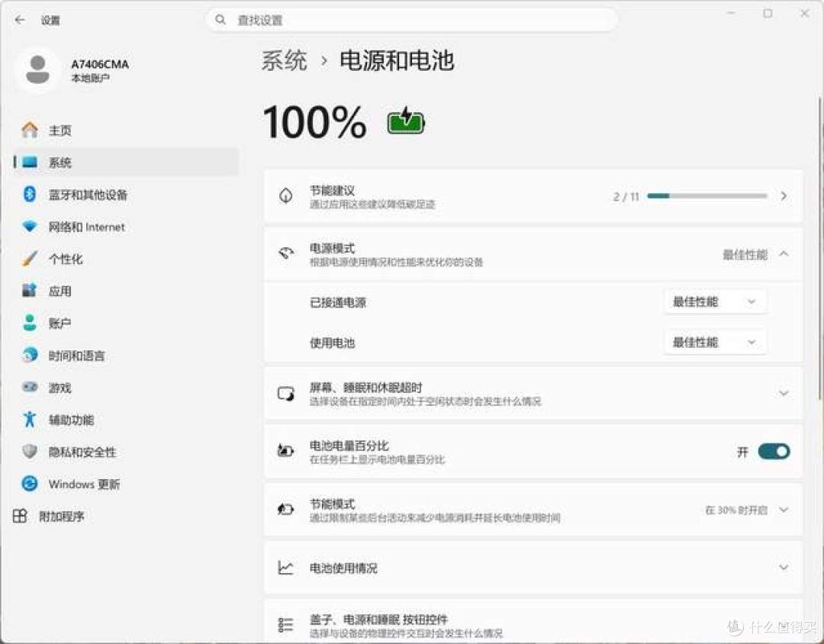Image resolution: width=824 pixels, height=644 pixels.
Task: Click the Wi-Fi icon beside 网络和 Internet
Action: point(30,227)
